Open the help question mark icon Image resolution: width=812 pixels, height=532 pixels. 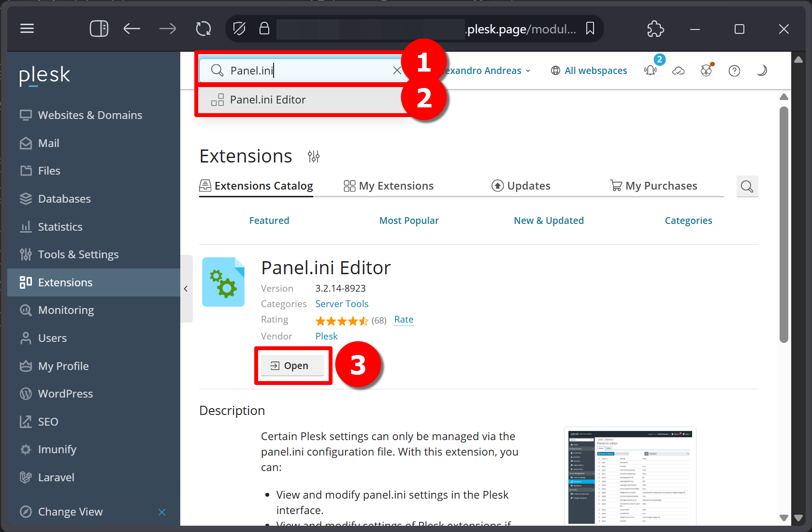click(734, 71)
